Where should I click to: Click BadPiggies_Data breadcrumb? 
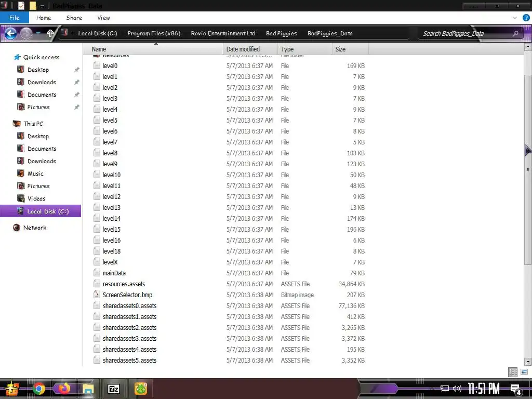(x=330, y=33)
